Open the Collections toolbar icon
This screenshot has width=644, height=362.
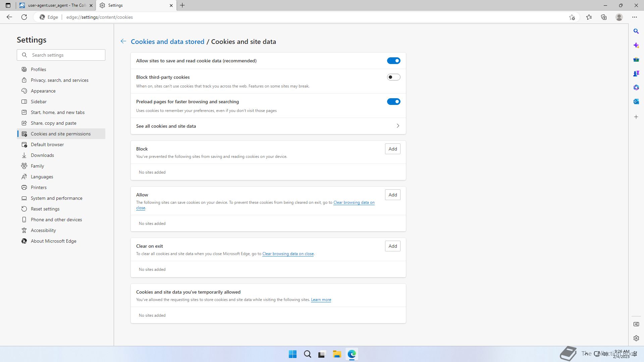pos(604,17)
